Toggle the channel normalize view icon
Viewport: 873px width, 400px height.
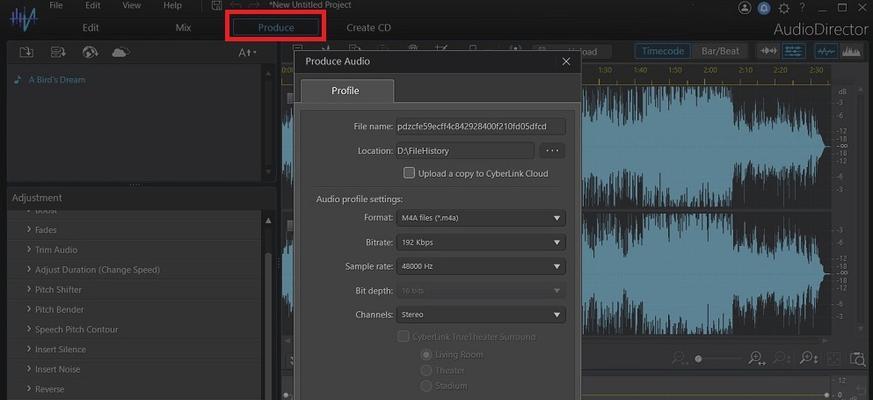tap(769, 51)
